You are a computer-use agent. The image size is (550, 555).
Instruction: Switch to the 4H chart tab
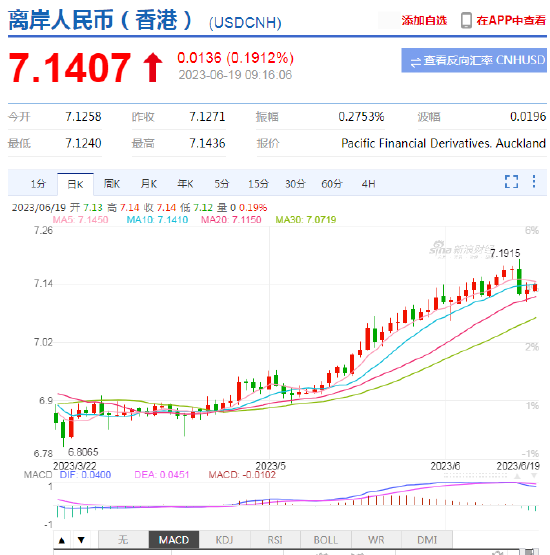tap(368, 184)
